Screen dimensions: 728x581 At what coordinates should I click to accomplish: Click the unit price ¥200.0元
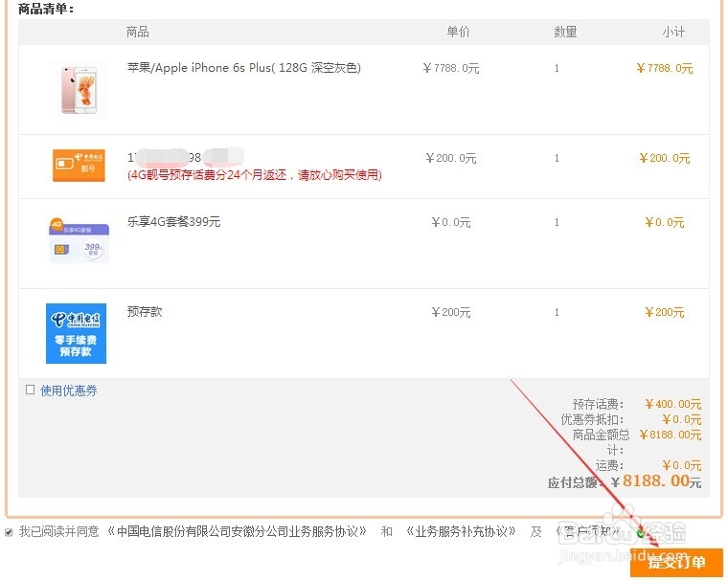[x=451, y=158]
